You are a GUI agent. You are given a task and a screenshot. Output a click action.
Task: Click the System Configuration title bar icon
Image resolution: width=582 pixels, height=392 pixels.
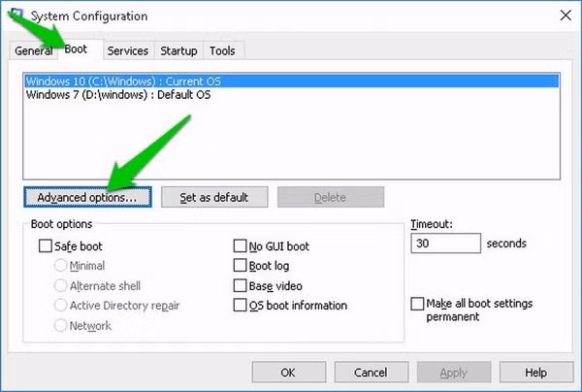click(x=16, y=13)
